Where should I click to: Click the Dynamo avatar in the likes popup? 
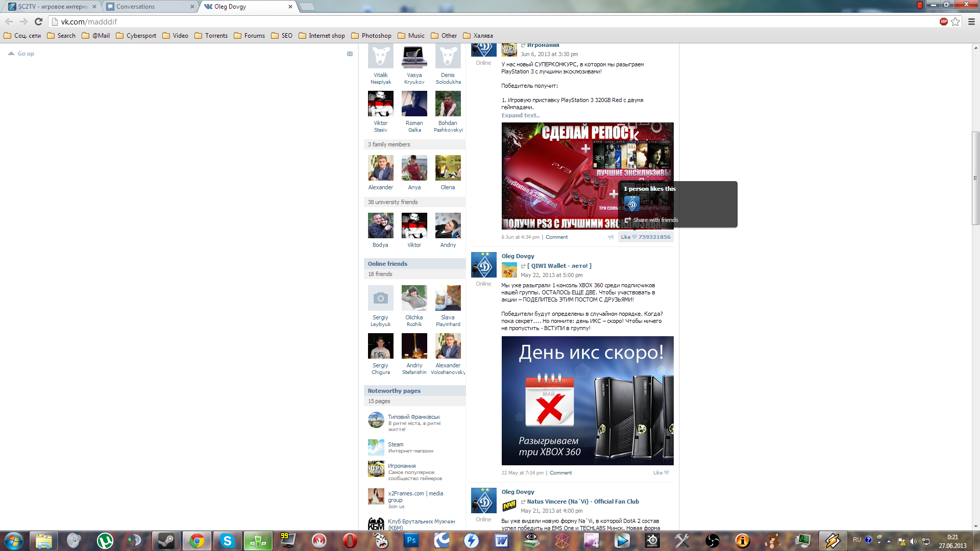[x=632, y=204]
